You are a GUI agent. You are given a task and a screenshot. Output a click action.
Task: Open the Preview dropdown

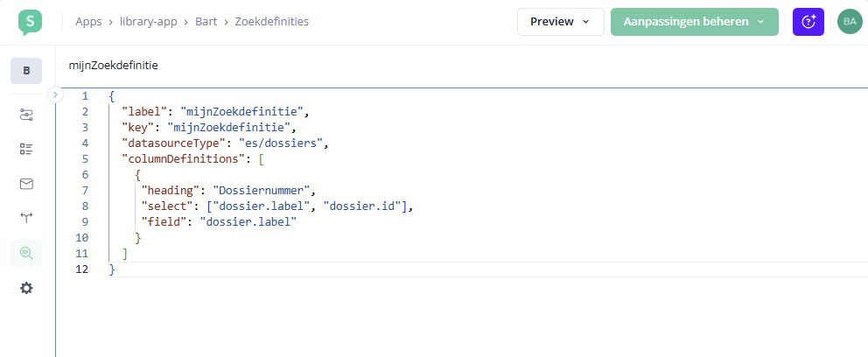[x=560, y=22]
